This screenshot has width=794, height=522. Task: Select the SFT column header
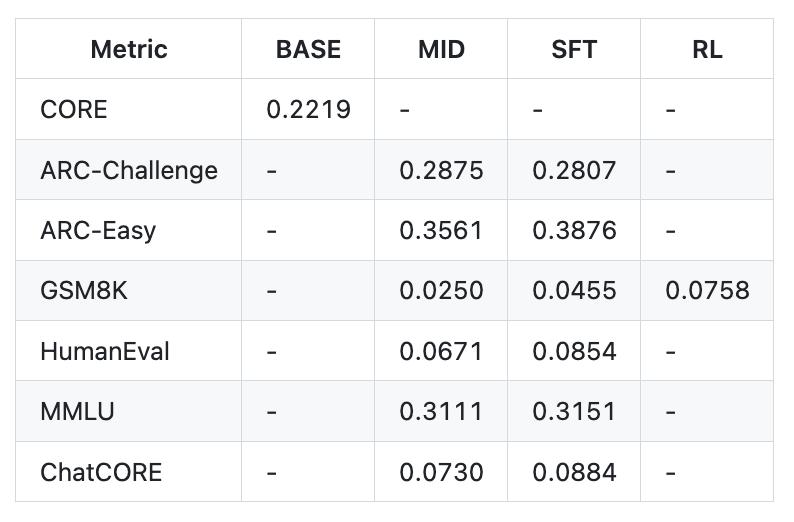tap(574, 49)
